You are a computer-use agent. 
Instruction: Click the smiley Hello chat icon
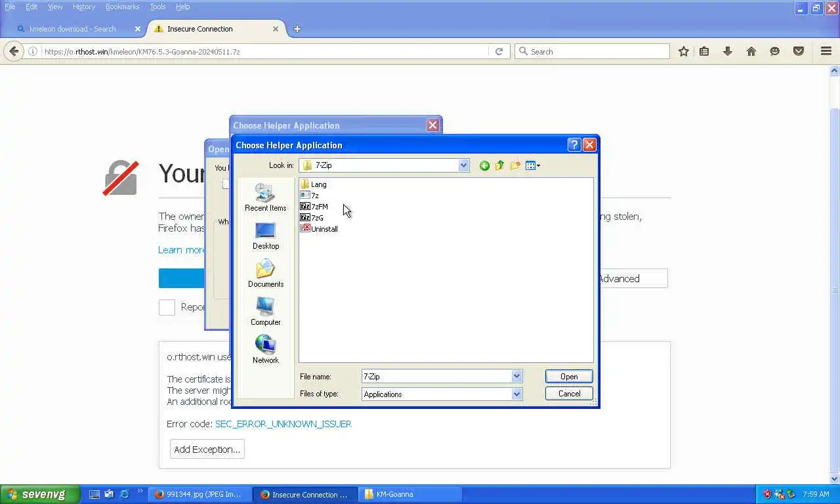click(774, 51)
